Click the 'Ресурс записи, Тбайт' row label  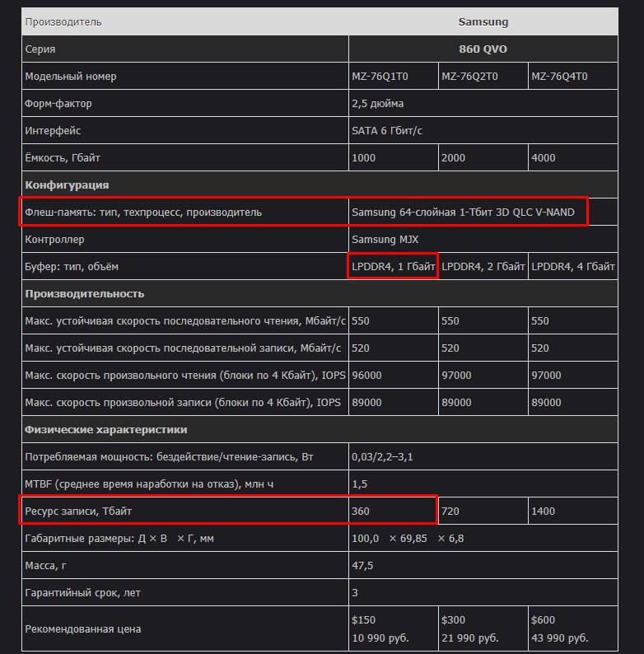click(78, 512)
